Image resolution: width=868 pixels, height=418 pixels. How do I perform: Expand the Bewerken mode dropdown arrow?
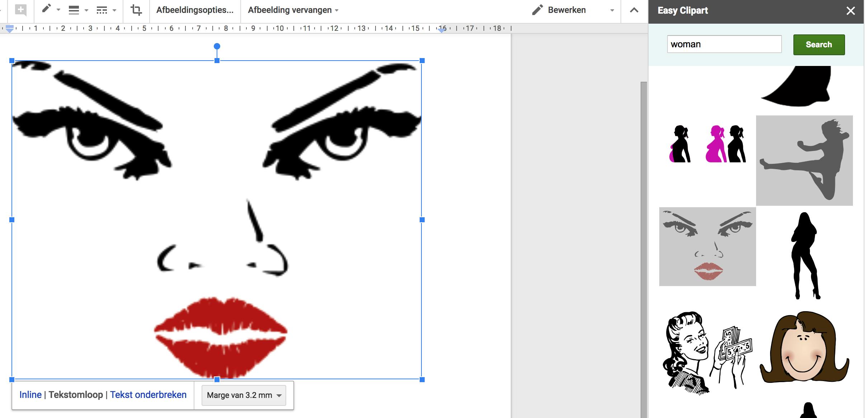[612, 10]
